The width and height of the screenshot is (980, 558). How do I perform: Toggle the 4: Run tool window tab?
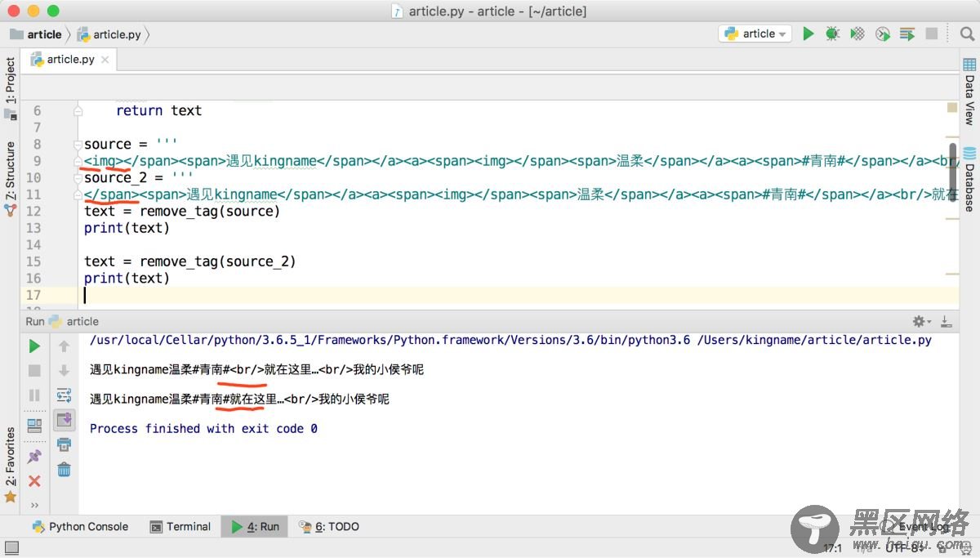click(x=255, y=527)
